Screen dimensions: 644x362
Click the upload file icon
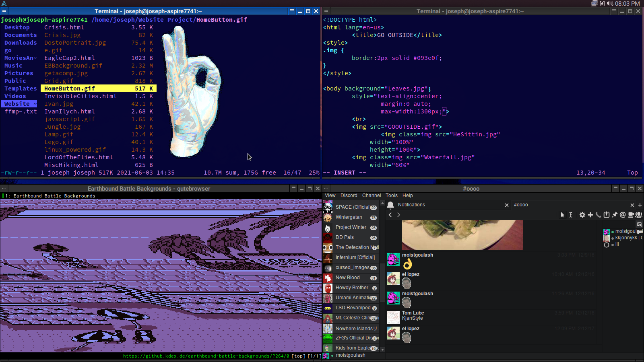[607, 215]
